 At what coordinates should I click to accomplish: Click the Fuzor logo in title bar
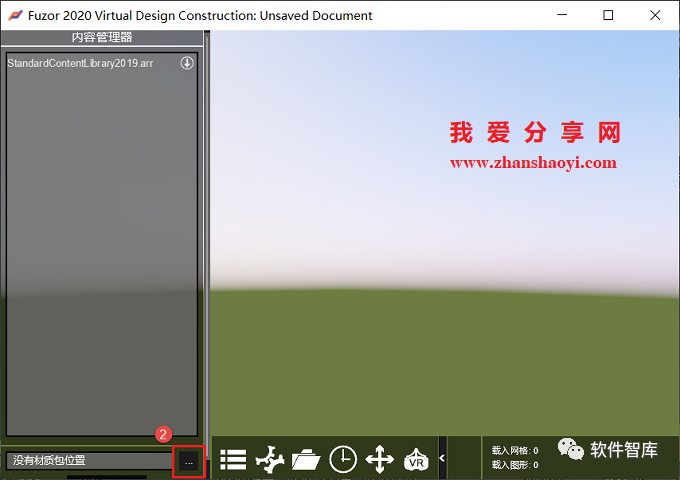point(15,16)
